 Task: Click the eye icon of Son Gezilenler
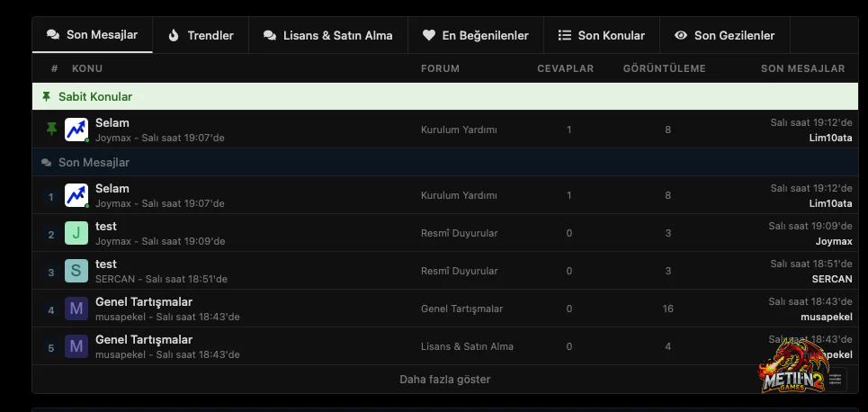coord(681,35)
